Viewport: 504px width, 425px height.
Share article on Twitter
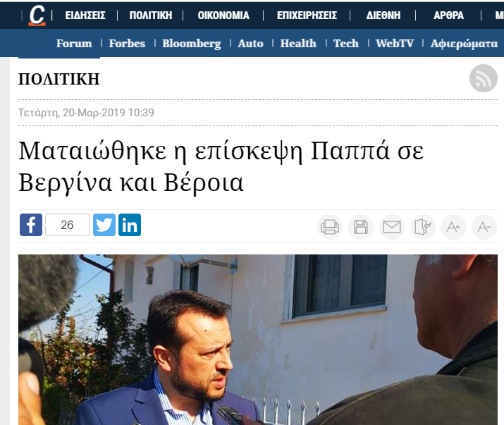104,225
